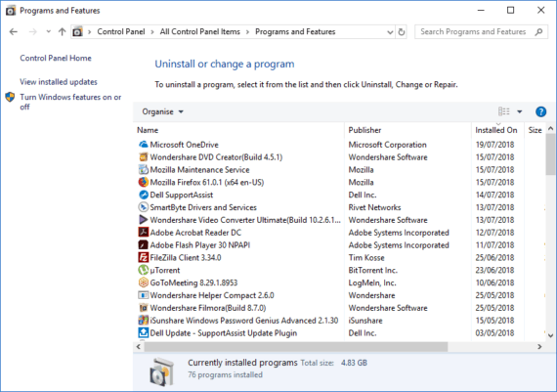Click the Windows features shield icon
The width and height of the screenshot is (557, 392).
[10, 97]
